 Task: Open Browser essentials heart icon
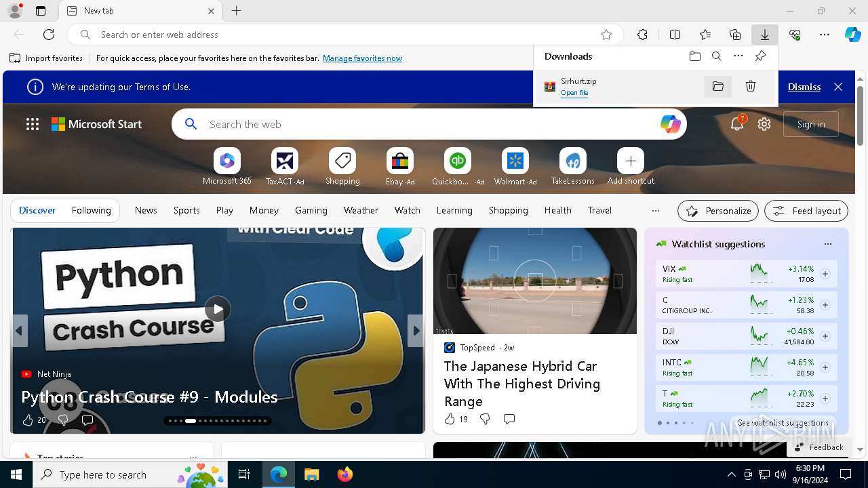coord(795,35)
